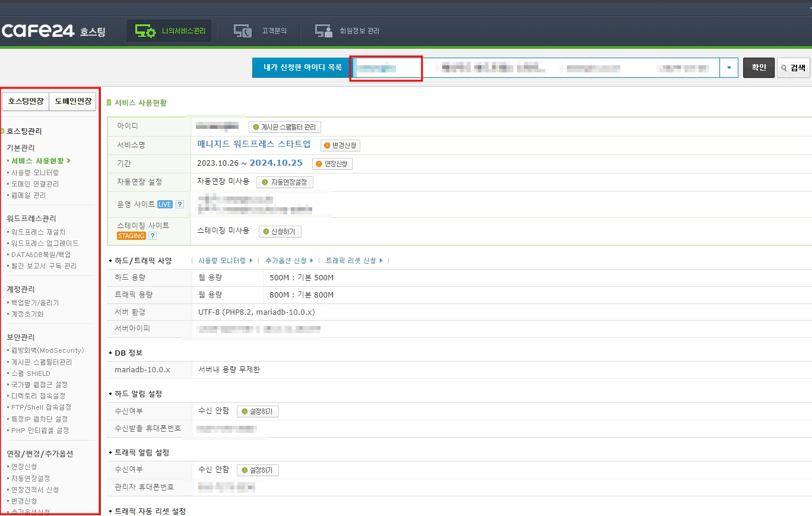Click the applied ID list input field
Viewport: 812px width, 516px height.
tap(536, 68)
